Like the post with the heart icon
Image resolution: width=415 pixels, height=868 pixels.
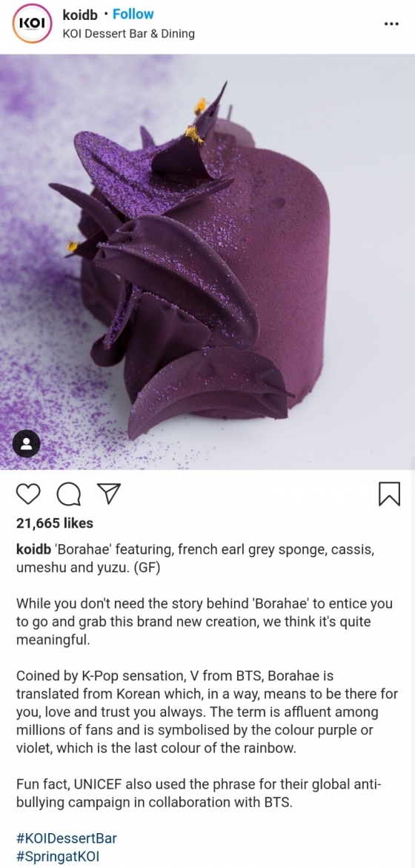pos(28,494)
